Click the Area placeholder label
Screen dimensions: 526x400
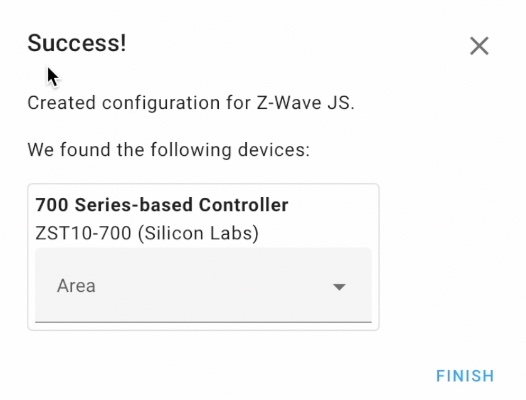pos(76,286)
